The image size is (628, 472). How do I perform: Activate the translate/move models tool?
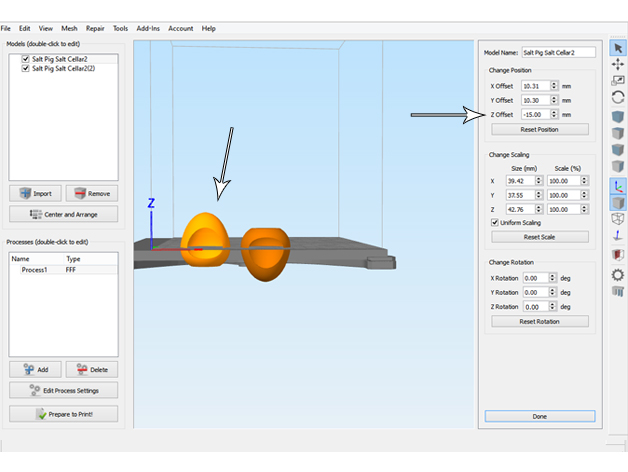click(x=618, y=64)
